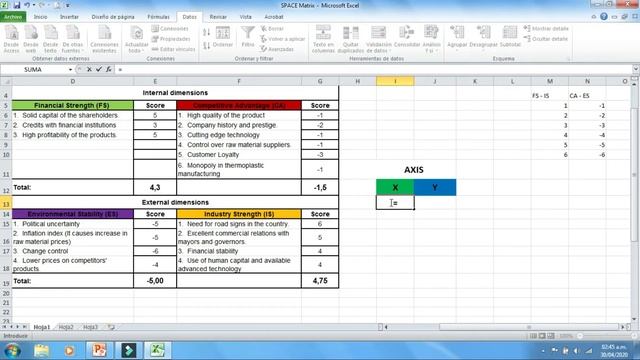Click the Borrar filter button
This screenshot has height=360, width=640.
coord(272,29)
